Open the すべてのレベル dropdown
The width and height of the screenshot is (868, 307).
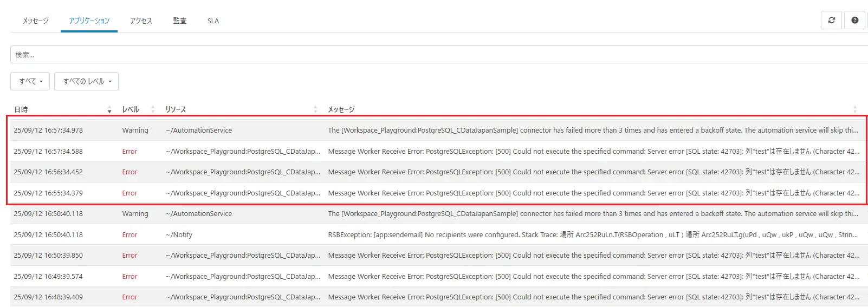pyautogui.click(x=87, y=81)
